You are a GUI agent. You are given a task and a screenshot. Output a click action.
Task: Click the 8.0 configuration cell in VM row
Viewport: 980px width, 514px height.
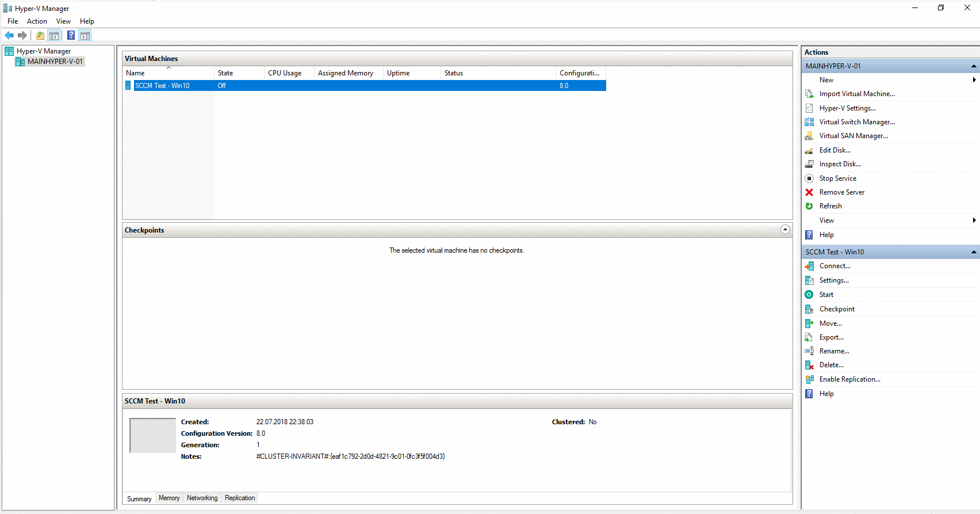tap(564, 86)
